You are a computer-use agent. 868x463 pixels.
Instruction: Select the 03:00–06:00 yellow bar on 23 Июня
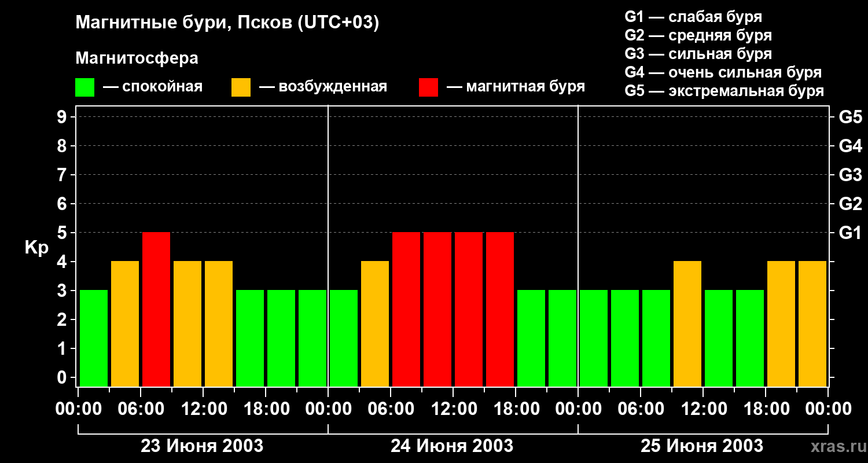tap(125, 324)
